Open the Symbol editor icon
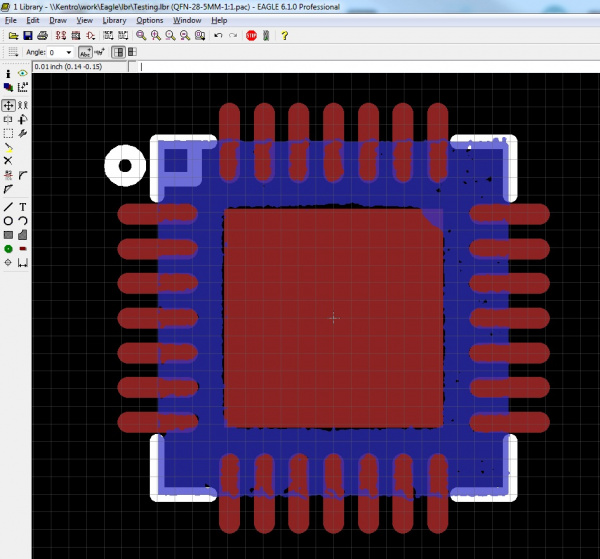 tap(91, 36)
